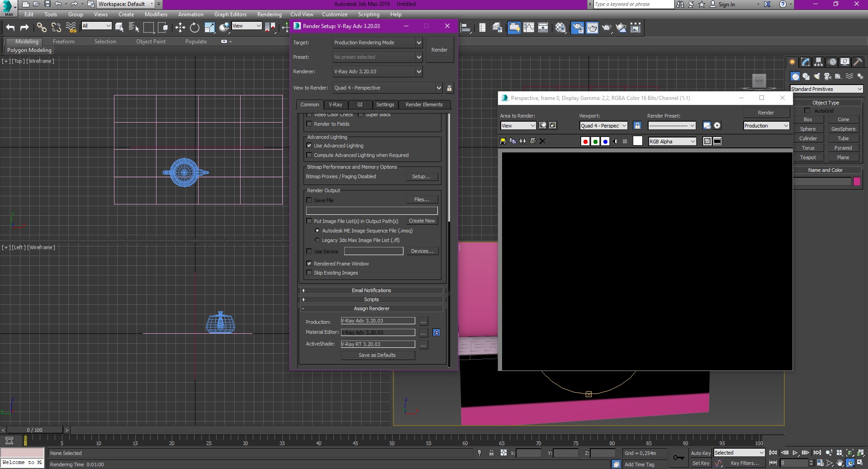Image resolution: width=868 pixels, height=469 pixels.
Task: Select Legacy 3ds Max Image File List radio
Action: tap(317, 240)
